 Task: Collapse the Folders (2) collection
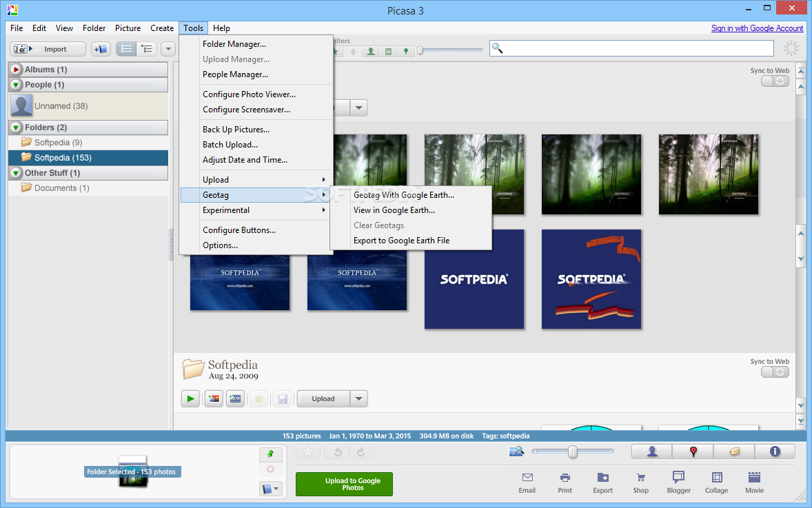[x=16, y=128]
